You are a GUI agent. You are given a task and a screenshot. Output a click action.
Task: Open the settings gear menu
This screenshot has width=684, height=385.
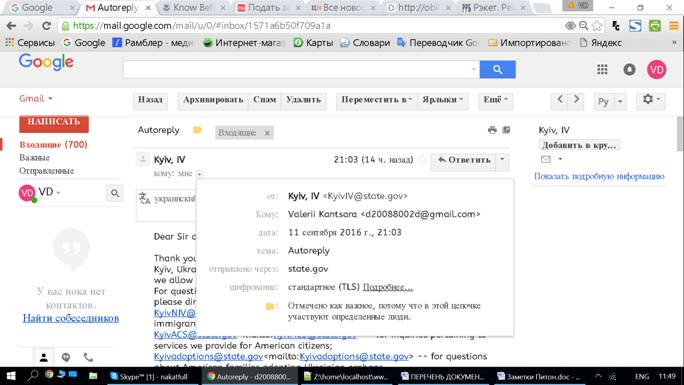651,100
